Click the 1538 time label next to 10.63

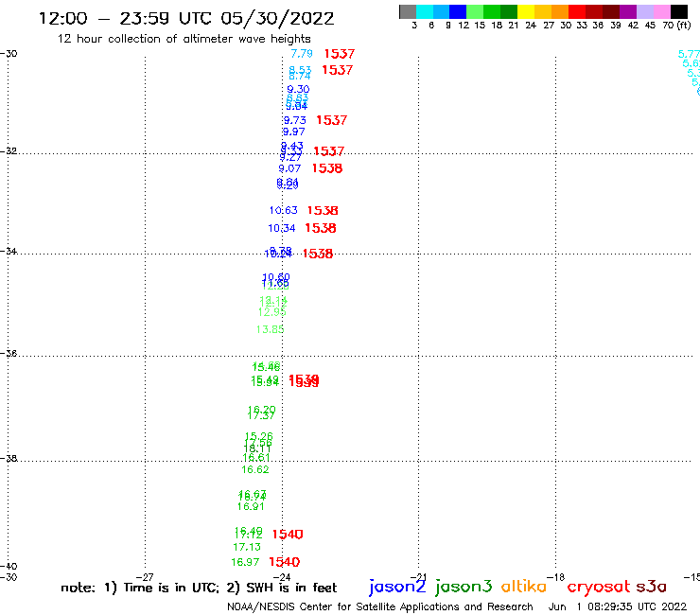coord(323,210)
